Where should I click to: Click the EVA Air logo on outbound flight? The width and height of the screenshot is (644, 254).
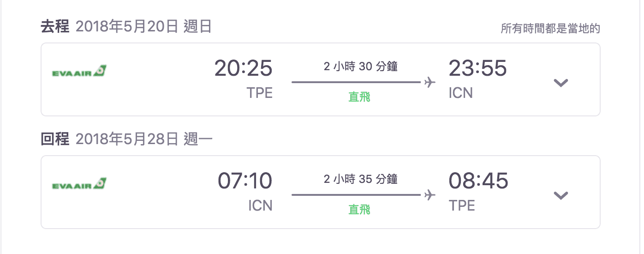tap(79, 72)
